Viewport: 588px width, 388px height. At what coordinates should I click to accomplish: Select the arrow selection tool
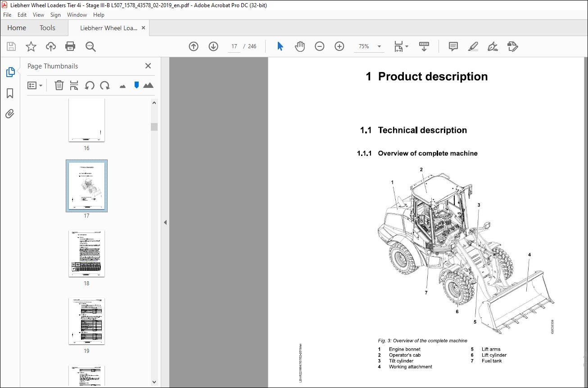click(x=280, y=46)
